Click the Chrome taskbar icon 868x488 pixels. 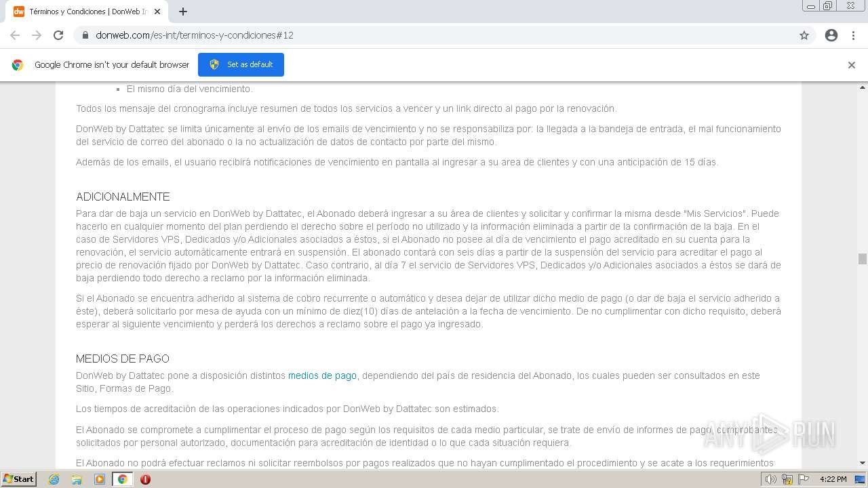[x=122, y=479]
